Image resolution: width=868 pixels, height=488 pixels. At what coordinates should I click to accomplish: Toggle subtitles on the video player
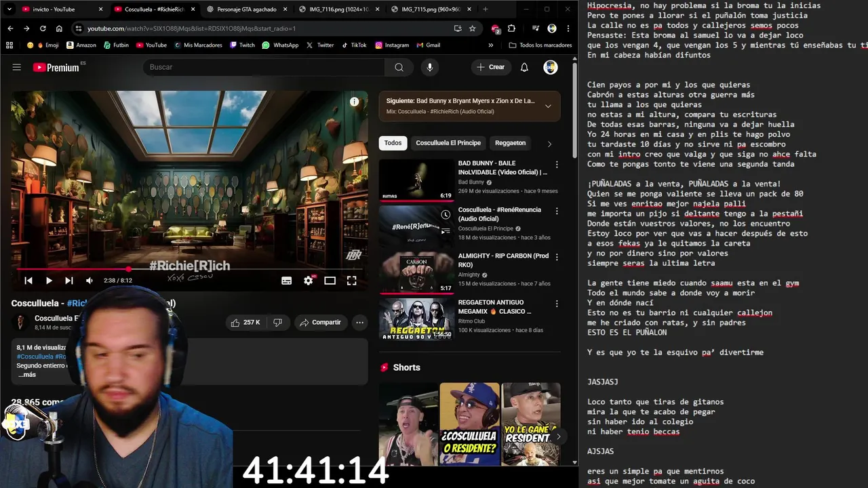[x=287, y=281]
